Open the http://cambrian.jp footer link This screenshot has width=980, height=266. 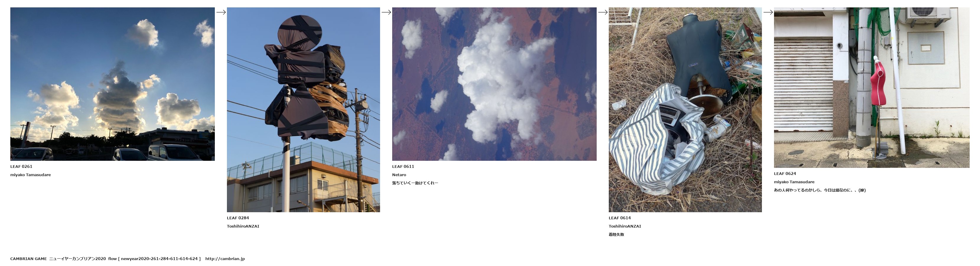click(x=225, y=259)
